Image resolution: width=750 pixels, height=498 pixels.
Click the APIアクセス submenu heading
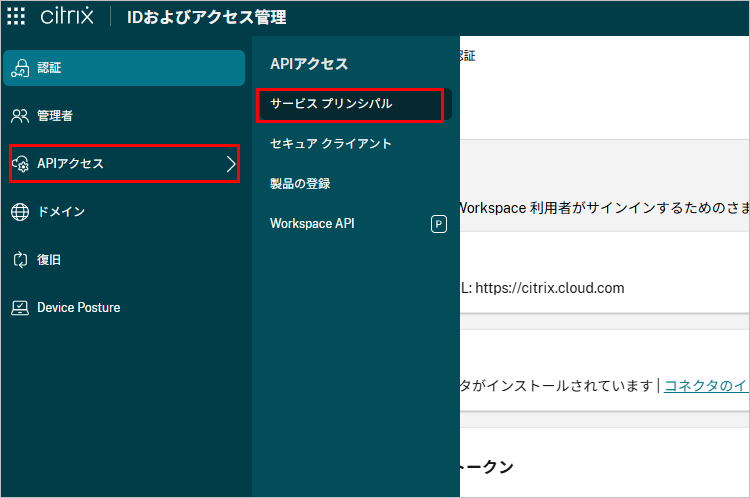coord(309,64)
